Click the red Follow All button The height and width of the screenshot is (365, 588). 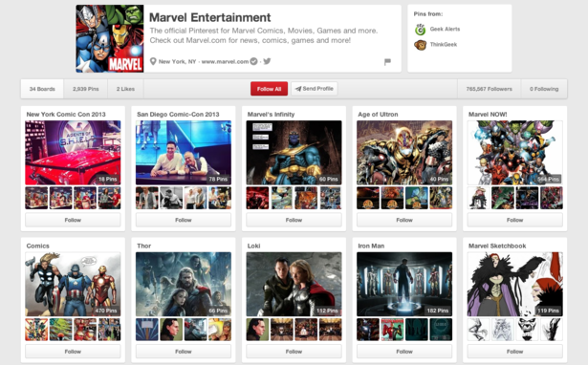click(x=269, y=89)
